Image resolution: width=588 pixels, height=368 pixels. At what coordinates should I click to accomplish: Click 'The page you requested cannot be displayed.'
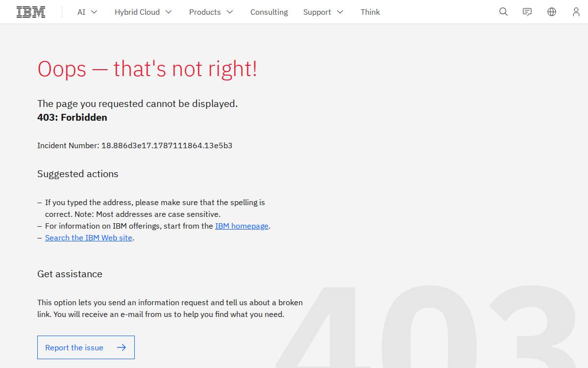point(137,104)
